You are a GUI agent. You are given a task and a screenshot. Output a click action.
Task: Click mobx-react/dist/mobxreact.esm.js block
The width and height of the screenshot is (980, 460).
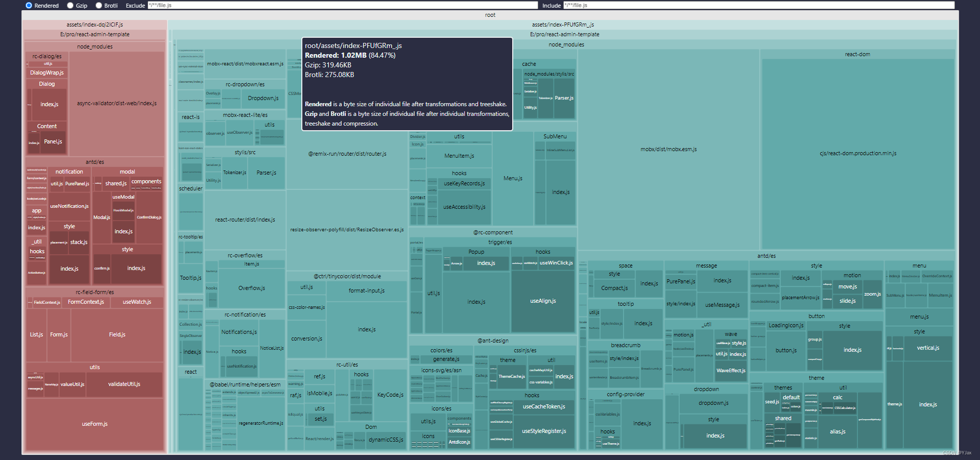[x=245, y=64]
